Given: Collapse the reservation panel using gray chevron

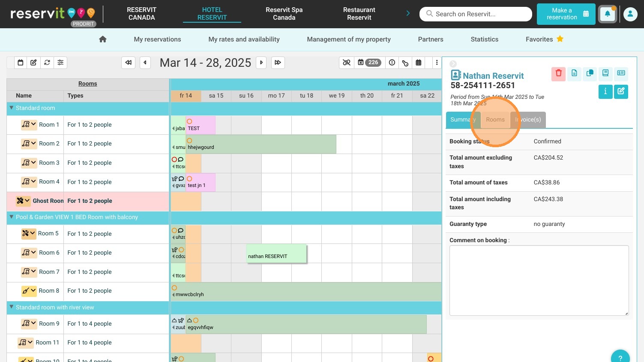Looking at the screenshot, I should (453, 63).
